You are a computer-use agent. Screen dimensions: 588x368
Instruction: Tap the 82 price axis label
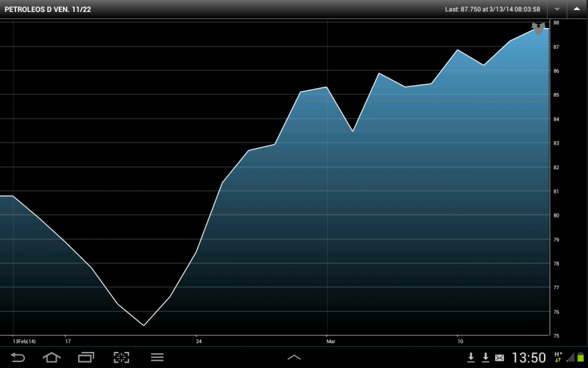(556, 167)
